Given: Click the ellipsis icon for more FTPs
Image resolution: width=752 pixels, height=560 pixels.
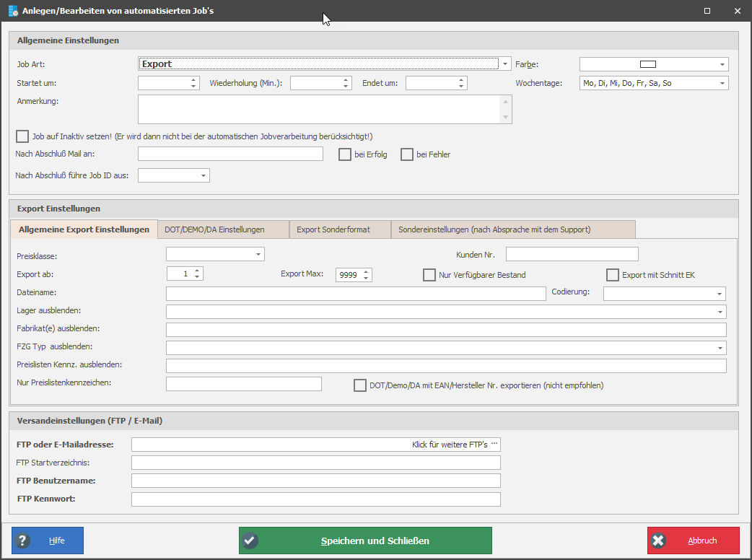Looking at the screenshot, I should (x=494, y=444).
